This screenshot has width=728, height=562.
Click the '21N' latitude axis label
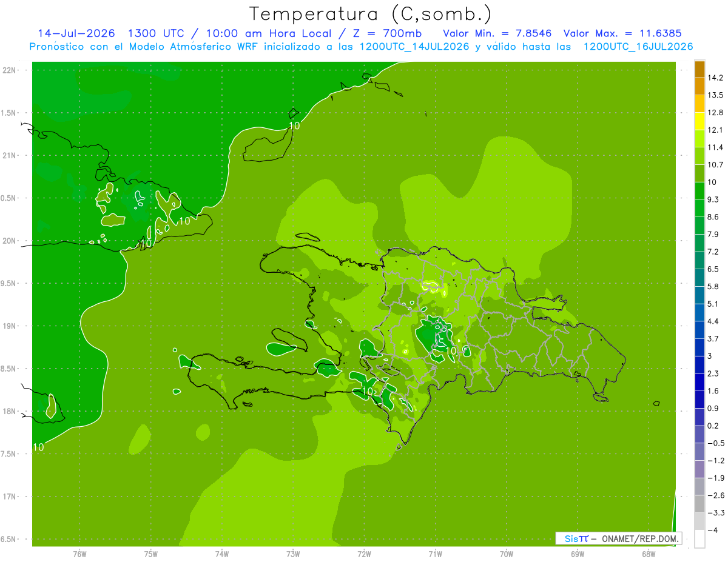pyautogui.click(x=9, y=155)
